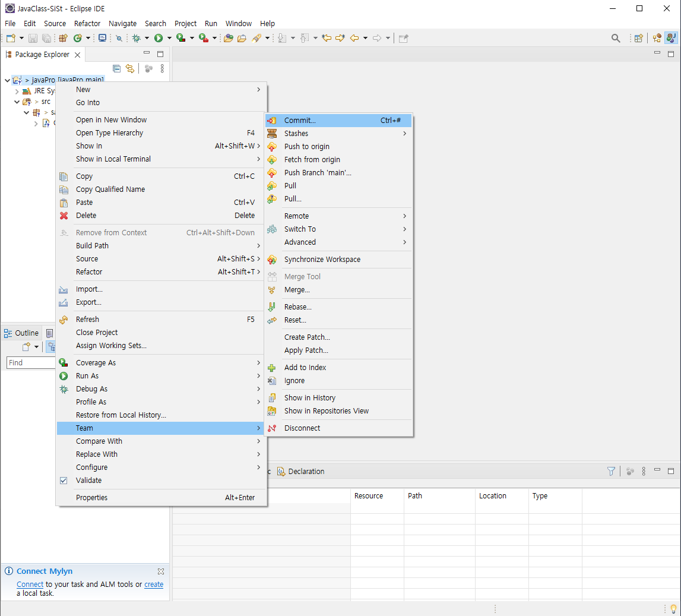681x616 pixels.
Task: Select Add to Index
Action: [x=339, y=368]
